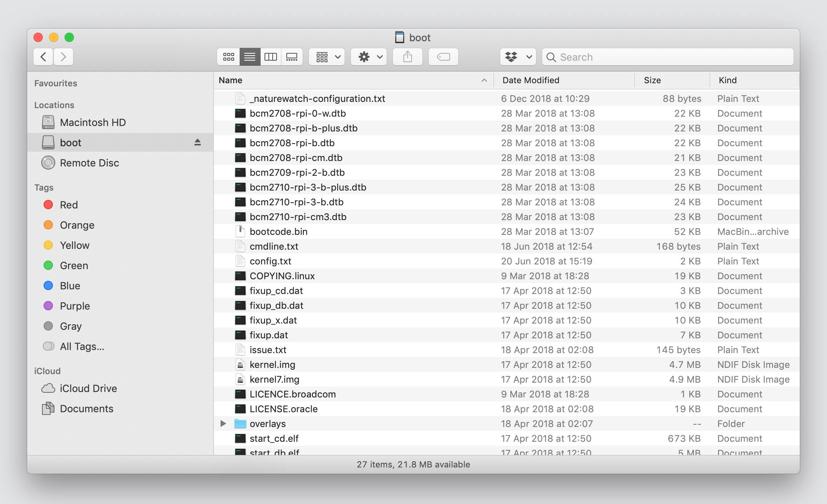The width and height of the screenshot is (827, 504).
Task: Switch to icon view
Action: coord(228,57)
